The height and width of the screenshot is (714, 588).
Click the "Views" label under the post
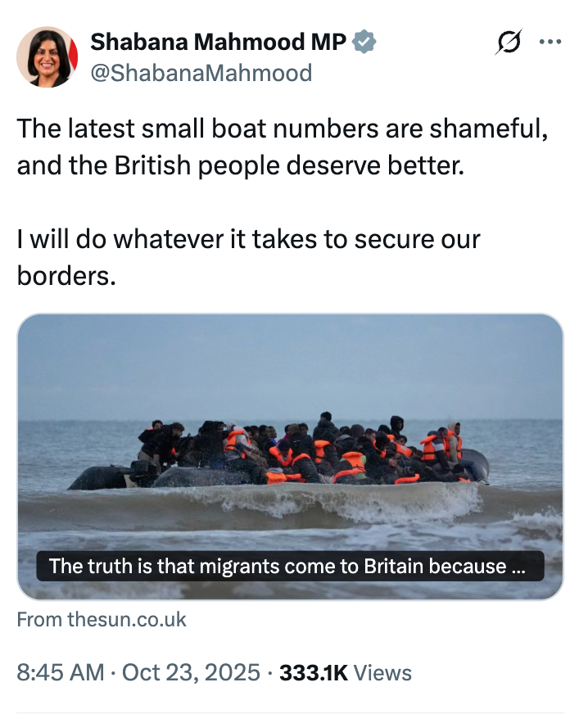[383, 673]
